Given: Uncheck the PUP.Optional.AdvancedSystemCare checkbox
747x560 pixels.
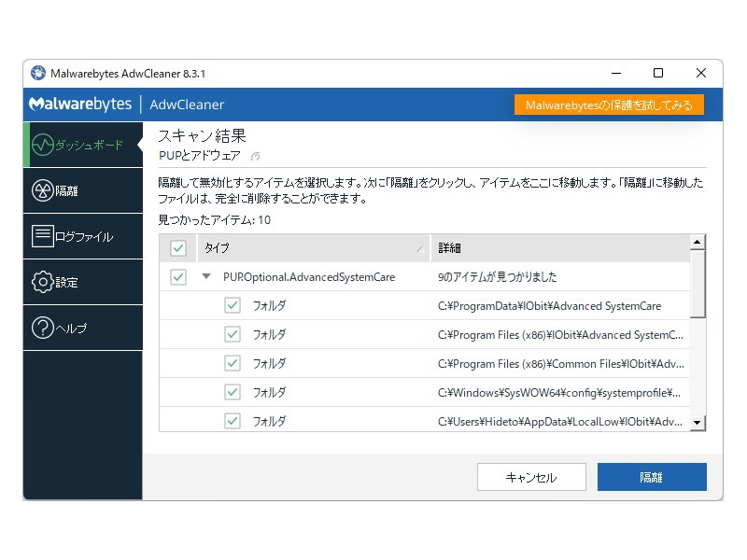Looking at the screenshot, I should pos(178,277).
